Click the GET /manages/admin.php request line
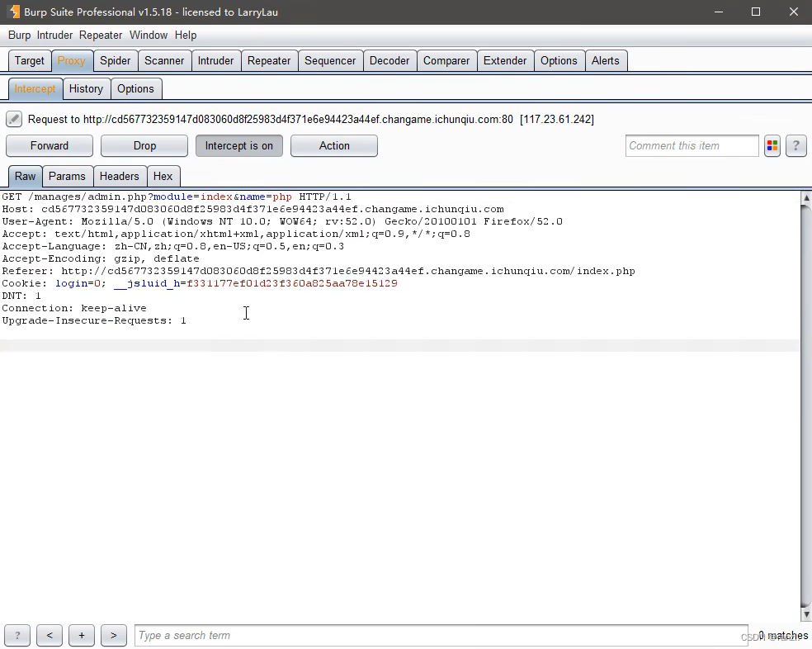812x649 pixels. click(x=177, y=197)
